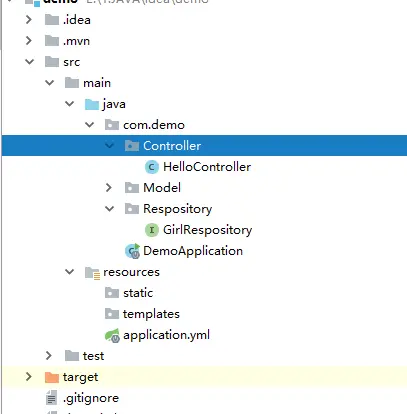This screenshot has height=414, width=407.
Task: Expand the test folder chevron
Action: (x=49, y=356)
